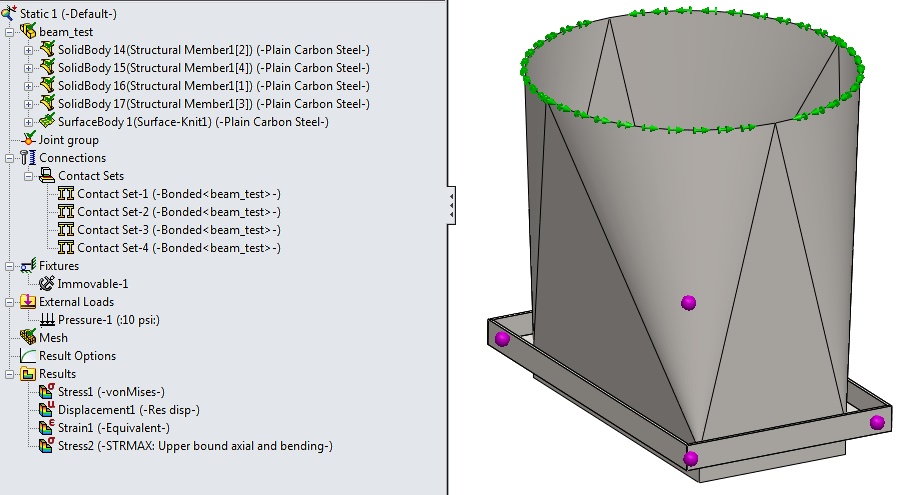907x495 pixels.
Task: Click the Contact Set-4 icon
Action: pos(66,248)
